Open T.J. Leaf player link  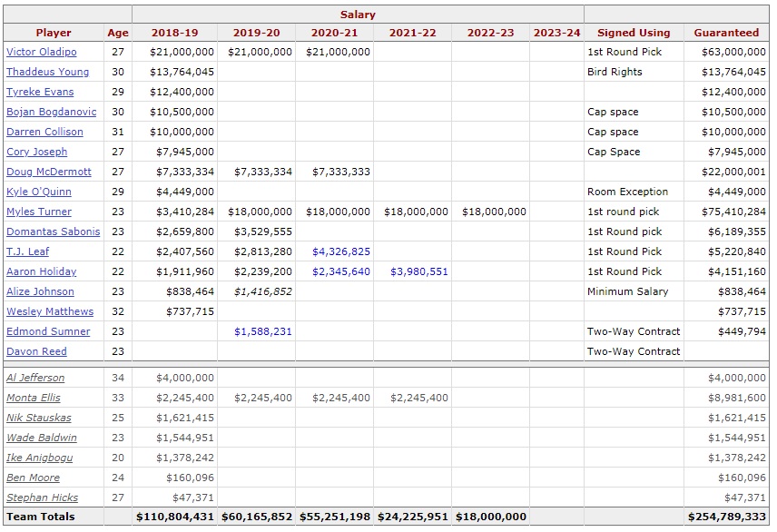point(28,251)
